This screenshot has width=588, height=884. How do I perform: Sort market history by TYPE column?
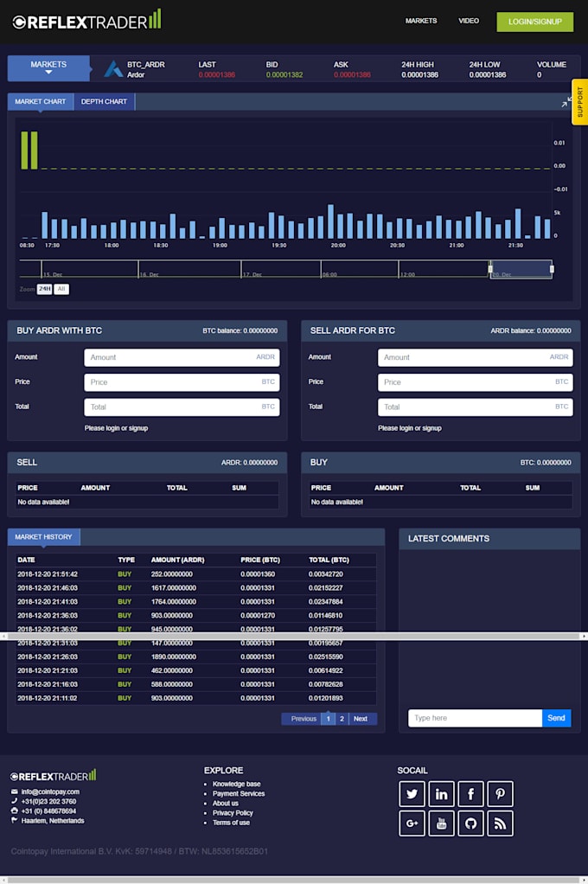[x=126, y=560]
